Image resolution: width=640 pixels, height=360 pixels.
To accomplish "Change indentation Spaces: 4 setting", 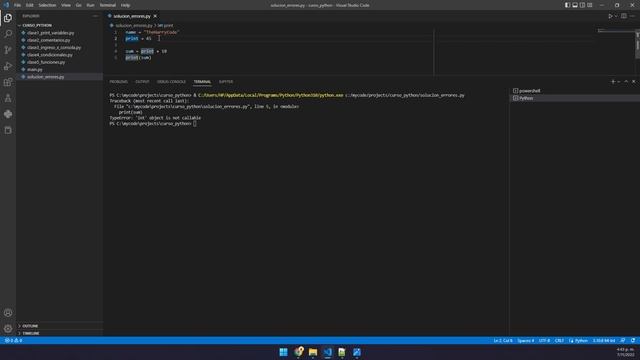I will tap(526, 340).
